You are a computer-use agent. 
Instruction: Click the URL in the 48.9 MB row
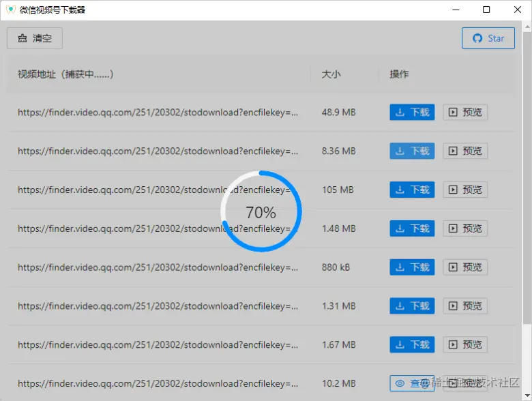(x=158, y=113)
